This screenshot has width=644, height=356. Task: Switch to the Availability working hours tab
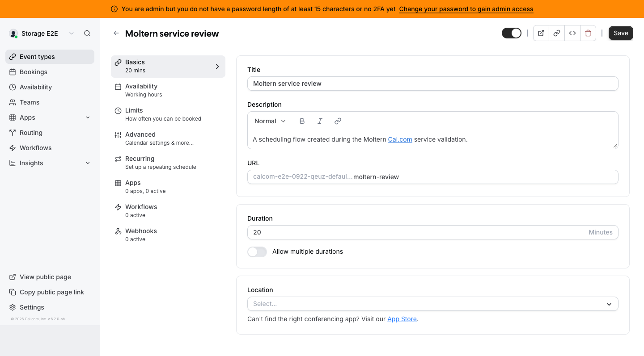[x=168, y=90]
